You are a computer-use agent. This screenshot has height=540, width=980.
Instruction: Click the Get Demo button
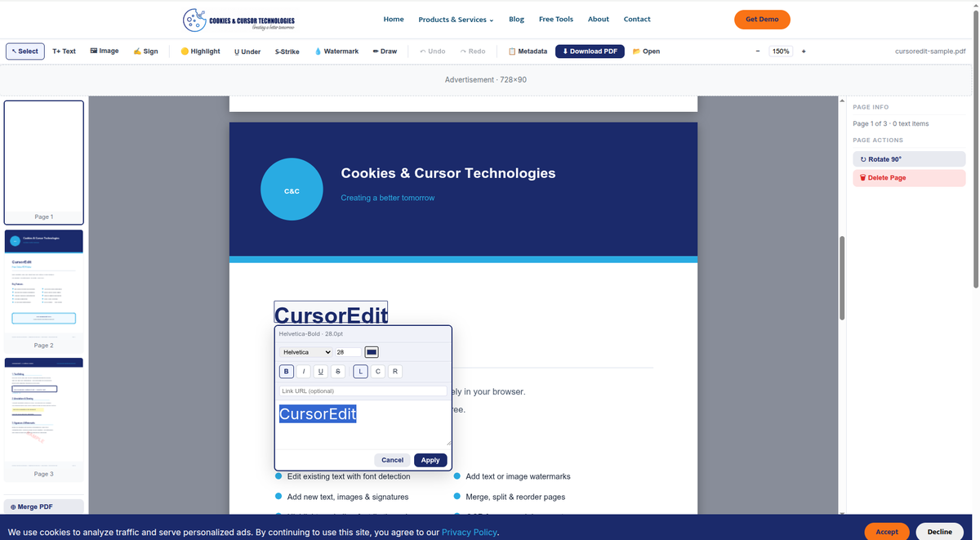click(762, 19)
